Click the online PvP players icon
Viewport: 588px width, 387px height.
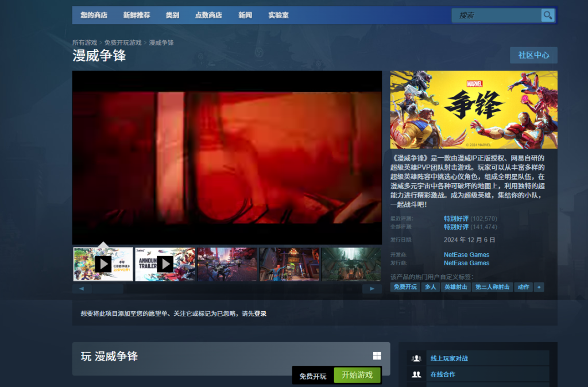[x=416, y=358]
